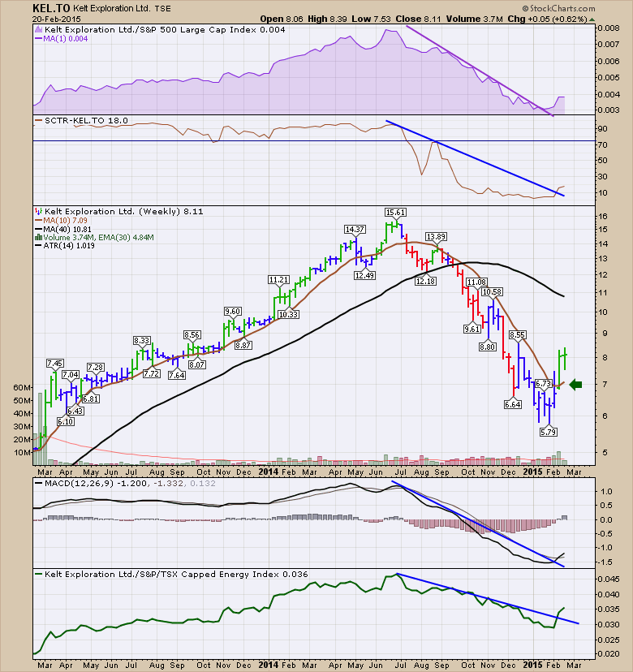The width and height of the screenshot is (633, 672).
Task: Select the KEL.TO ticker symbol in the header
Action: 51,8
